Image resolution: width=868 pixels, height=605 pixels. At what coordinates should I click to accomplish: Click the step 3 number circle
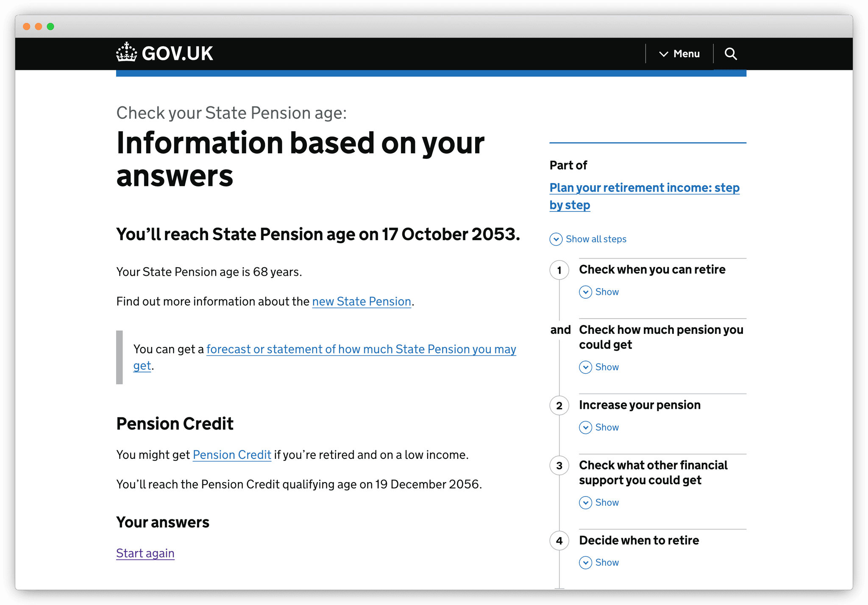[559, 466]
